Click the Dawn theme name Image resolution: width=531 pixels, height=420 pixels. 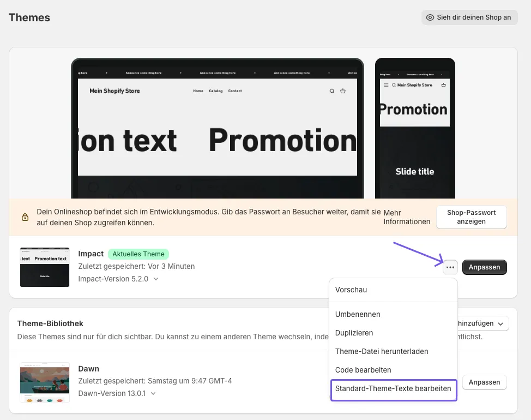[89, 369]
